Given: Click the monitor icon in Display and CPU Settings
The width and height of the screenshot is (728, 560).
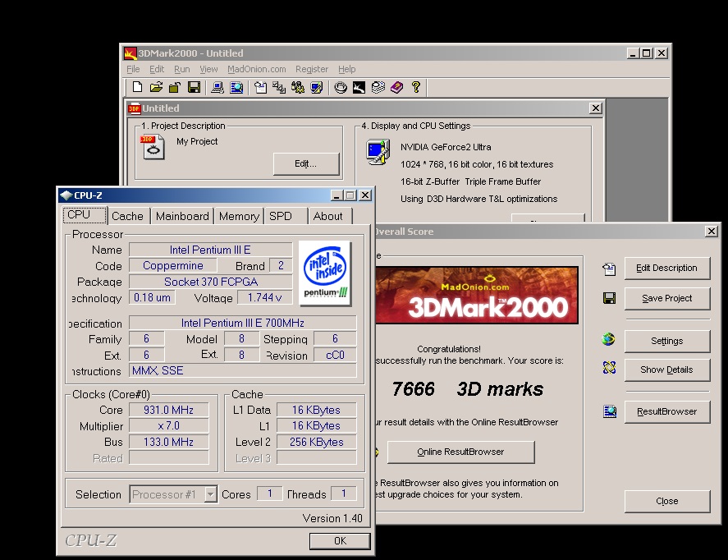Looking at the screenshot, I should (x=378, y=152).
